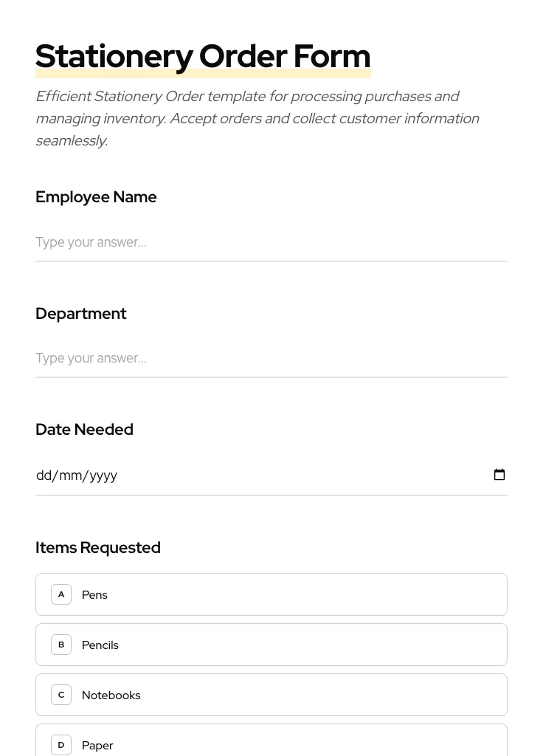Click the letter D badge beside Paper
The height and width of the screenshot is (756, 543).
(61, 744)
